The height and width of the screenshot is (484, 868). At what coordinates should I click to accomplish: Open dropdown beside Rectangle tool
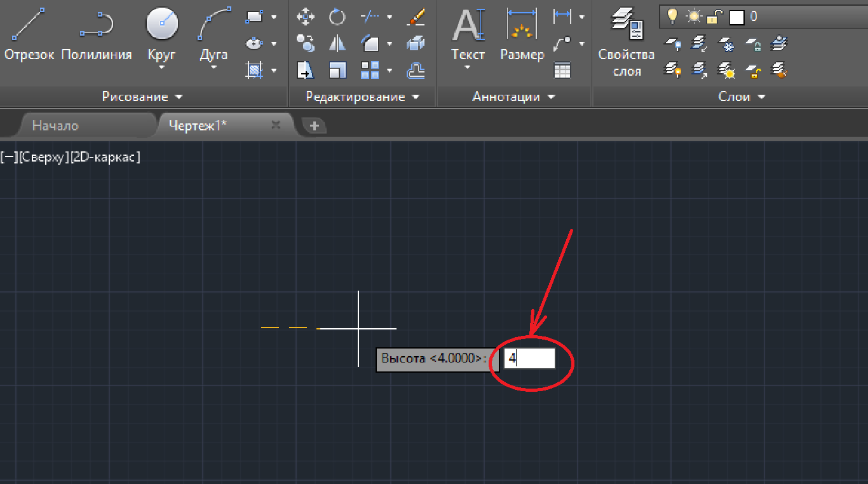273,17
